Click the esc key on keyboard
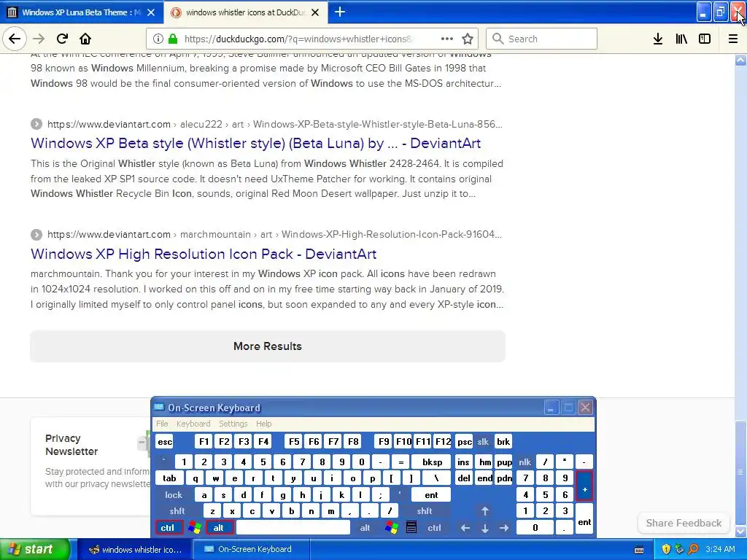The width and height of the screenshot is (747, 560). pos(165,441)
